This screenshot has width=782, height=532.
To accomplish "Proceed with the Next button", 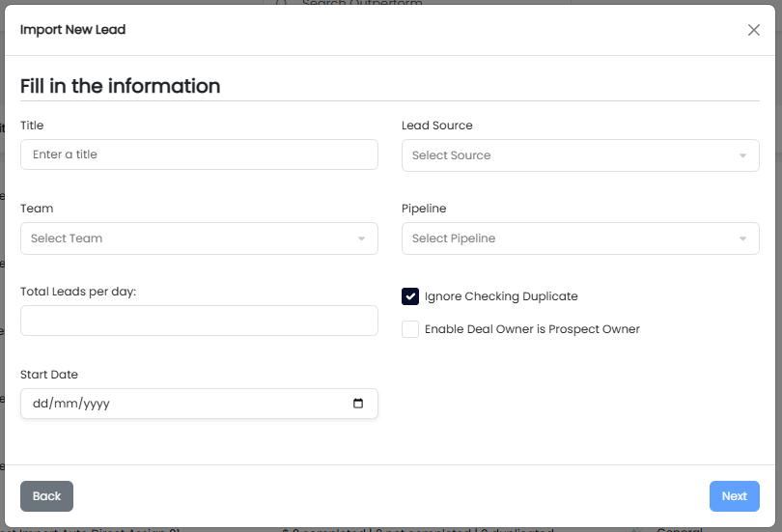I will tap(734, 496).
